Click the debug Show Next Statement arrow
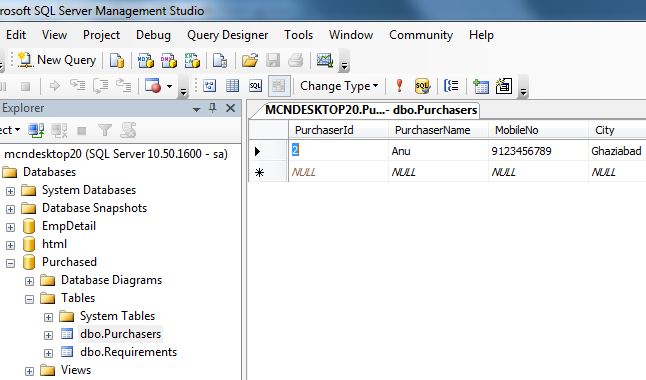 54,86
